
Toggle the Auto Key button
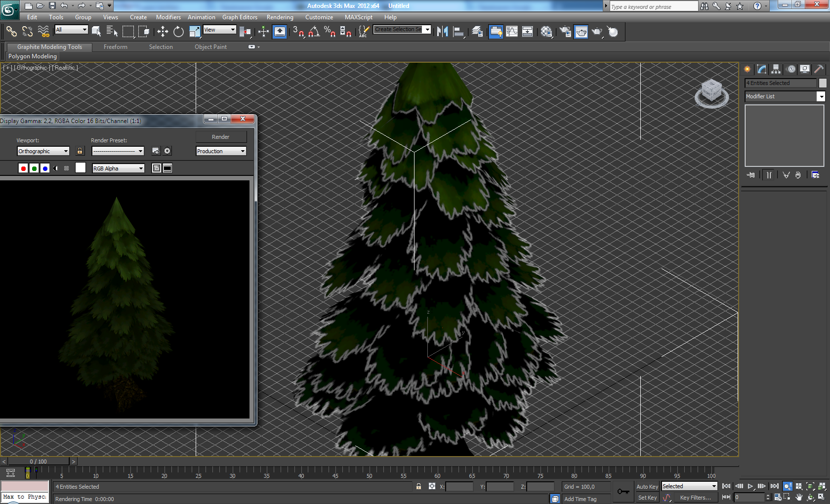coord(647,487)
